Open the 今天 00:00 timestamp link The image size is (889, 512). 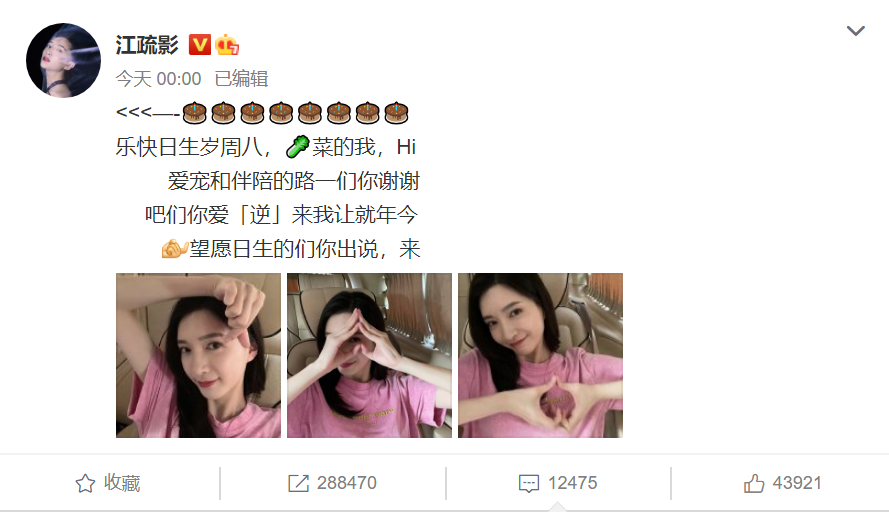point(158,79)
